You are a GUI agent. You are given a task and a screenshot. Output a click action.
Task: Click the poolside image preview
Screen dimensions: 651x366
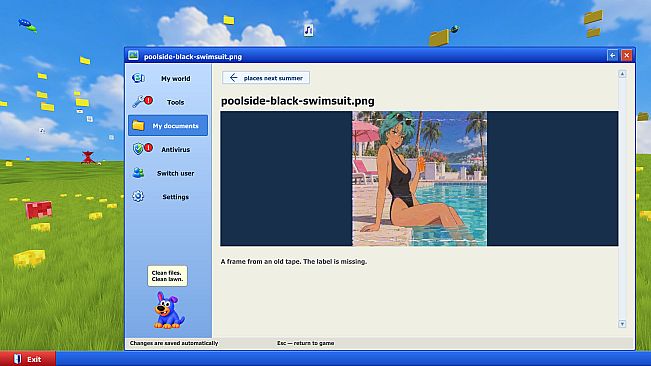tap(419, 178)
